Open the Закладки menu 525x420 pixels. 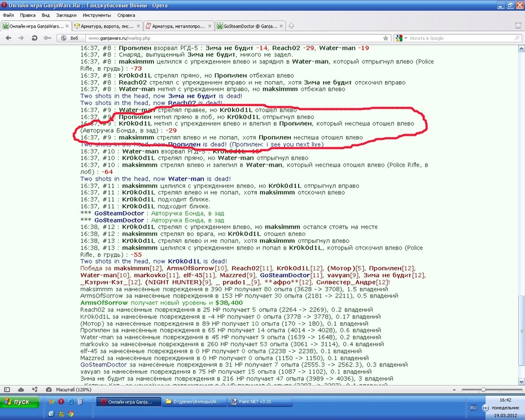pos(66,15)
